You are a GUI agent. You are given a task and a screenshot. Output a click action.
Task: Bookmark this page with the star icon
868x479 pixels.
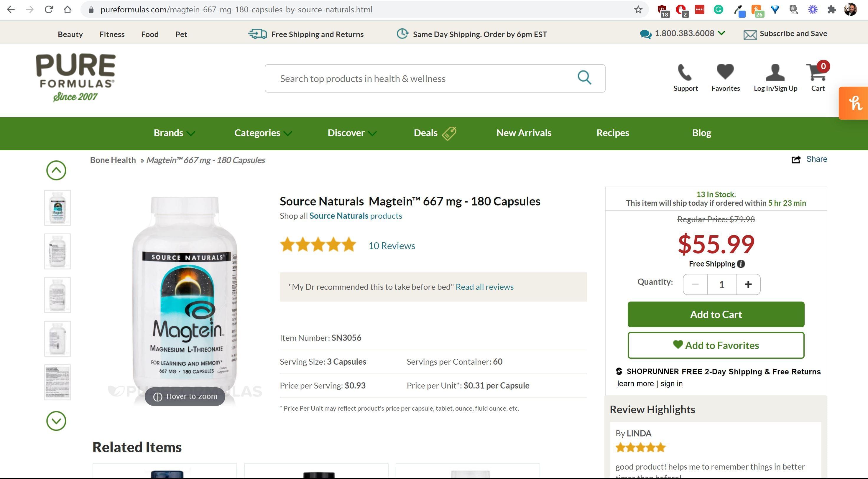point(638,9)
